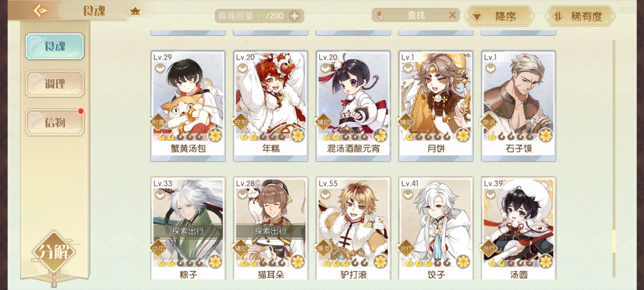Tap the flower badge on 月饼 card
Image resolution: width=644 pixels, height=290 pixels.
463,135
